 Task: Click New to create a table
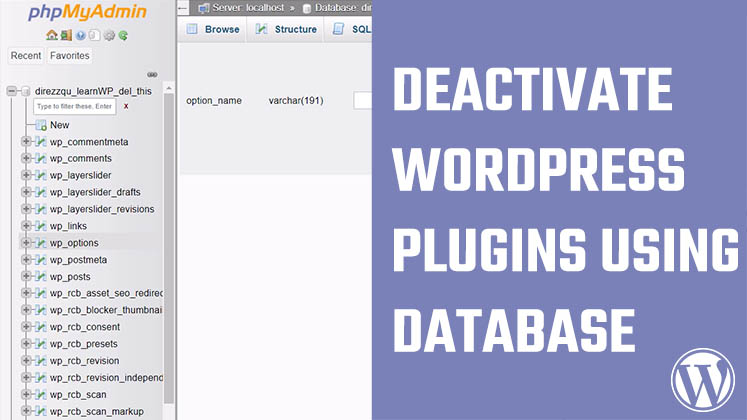click(x=60, y=125)
